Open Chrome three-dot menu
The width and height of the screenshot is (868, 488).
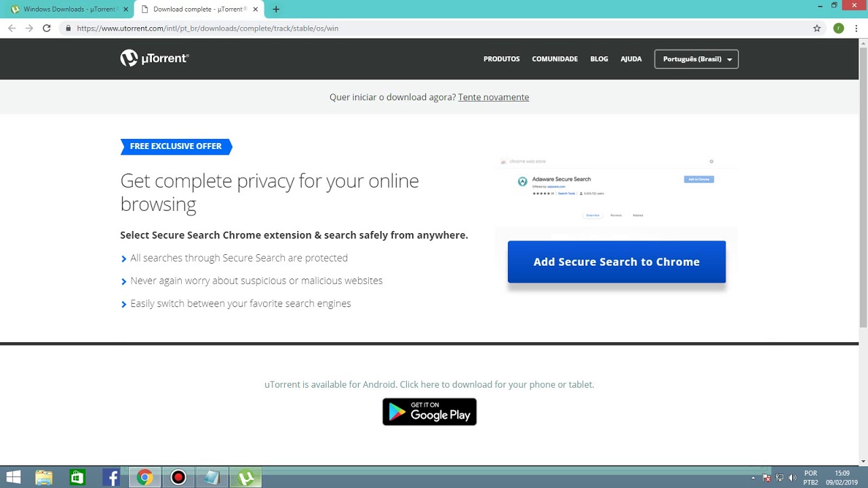pyautogui.click(x=857, y=28)
